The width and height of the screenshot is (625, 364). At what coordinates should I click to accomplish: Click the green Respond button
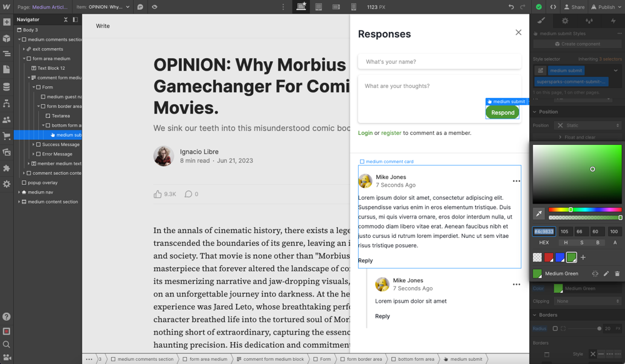point(502,112)
